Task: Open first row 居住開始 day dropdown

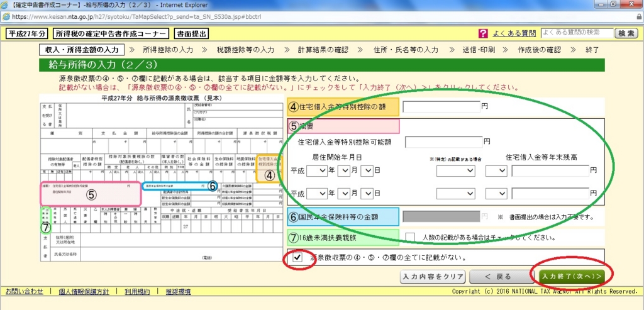Action: (367, 170)
